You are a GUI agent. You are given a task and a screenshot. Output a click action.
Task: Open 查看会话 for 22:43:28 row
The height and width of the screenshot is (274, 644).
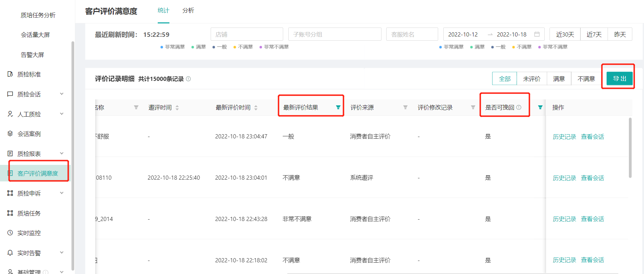tap(592, 219)
